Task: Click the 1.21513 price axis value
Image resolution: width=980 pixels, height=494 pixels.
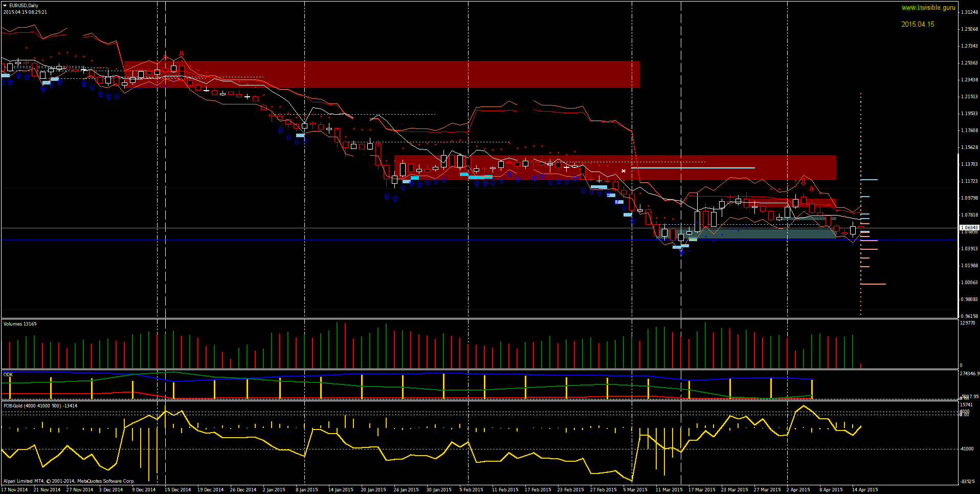Action: (970, 96)
